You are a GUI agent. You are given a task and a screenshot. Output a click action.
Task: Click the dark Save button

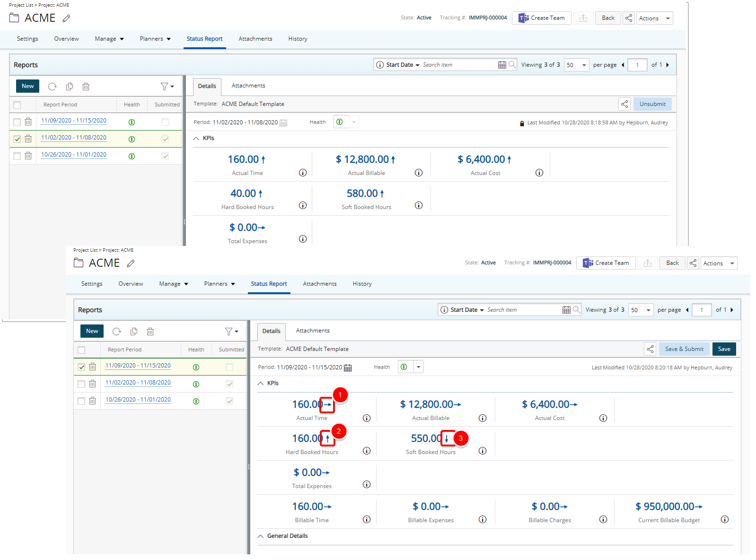[x=724, y=349]
